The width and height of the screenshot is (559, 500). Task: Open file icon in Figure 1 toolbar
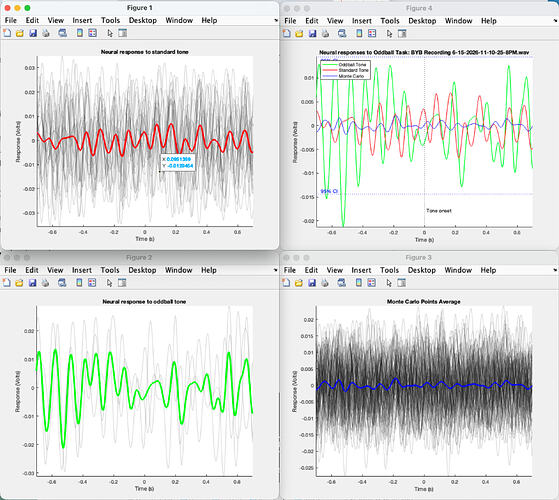click(20, 33)
